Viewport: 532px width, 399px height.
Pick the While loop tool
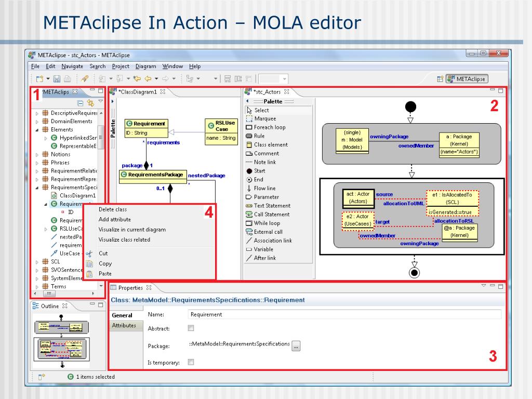pyautogui.click(x=262, y=223)
